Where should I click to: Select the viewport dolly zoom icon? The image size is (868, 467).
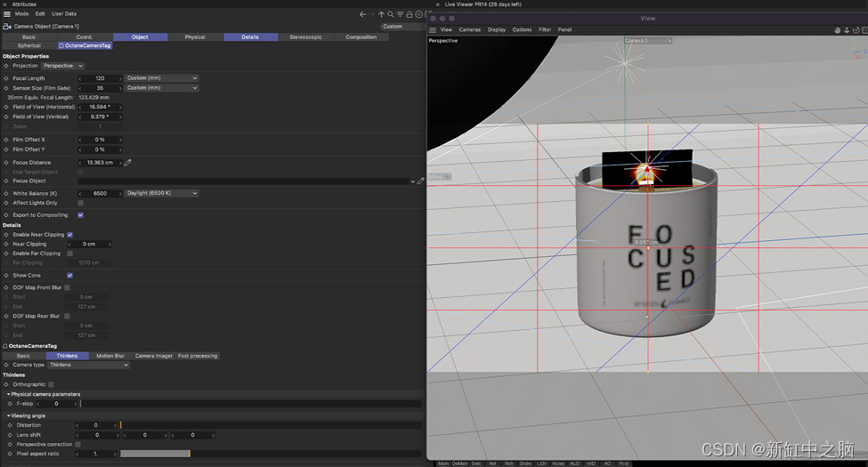pos(847,30)
